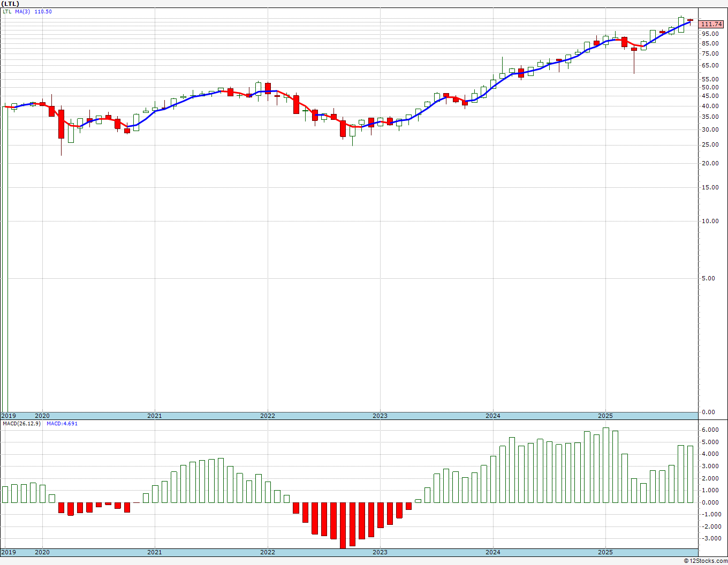The width and height of the screenshot is (728, 565).
Task: Click the 20.00 price axis label
Action: (709, 163)
